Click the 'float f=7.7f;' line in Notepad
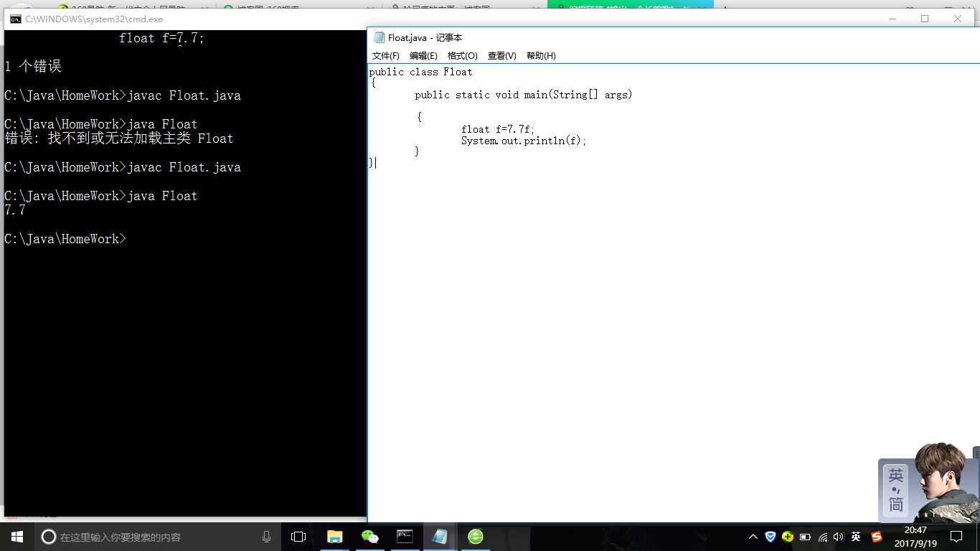This screenshot has width=980, height=551. [x=498, y=129]
